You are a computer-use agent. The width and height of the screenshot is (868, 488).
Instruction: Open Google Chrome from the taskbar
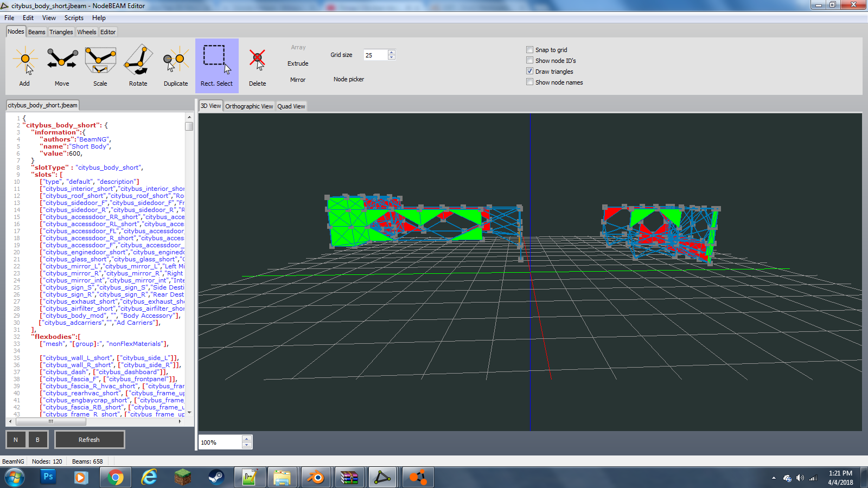[115, 477]
